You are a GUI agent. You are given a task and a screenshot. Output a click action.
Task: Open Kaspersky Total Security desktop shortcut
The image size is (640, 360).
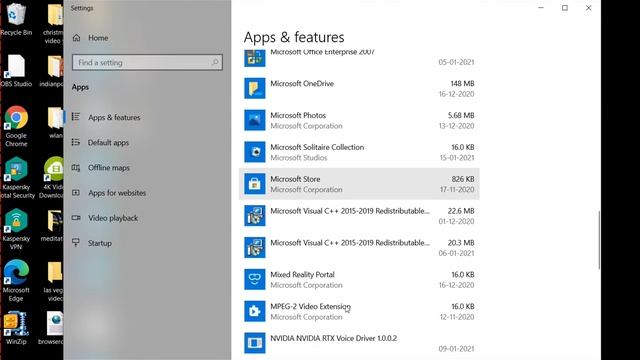click(x=16, y=178)
